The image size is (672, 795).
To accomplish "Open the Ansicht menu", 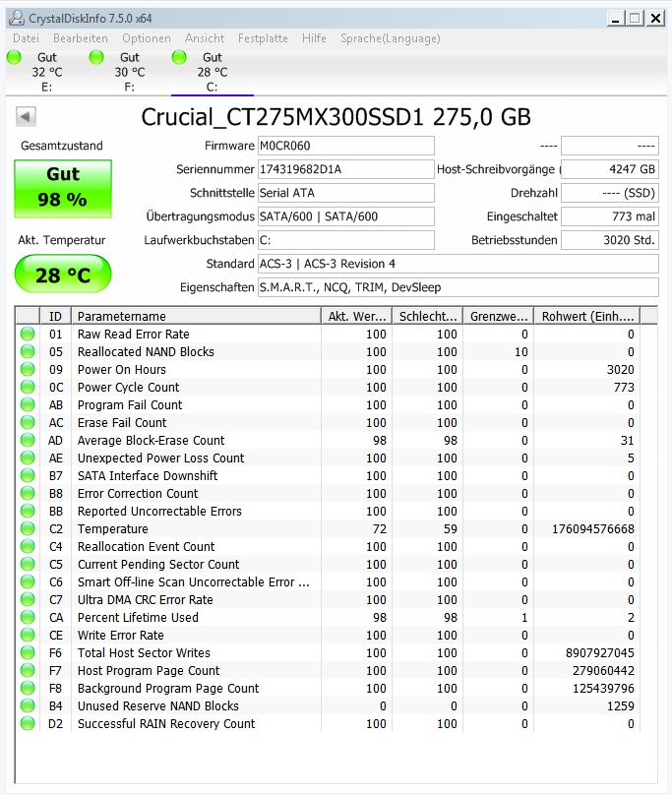I will tap(205, 38).
